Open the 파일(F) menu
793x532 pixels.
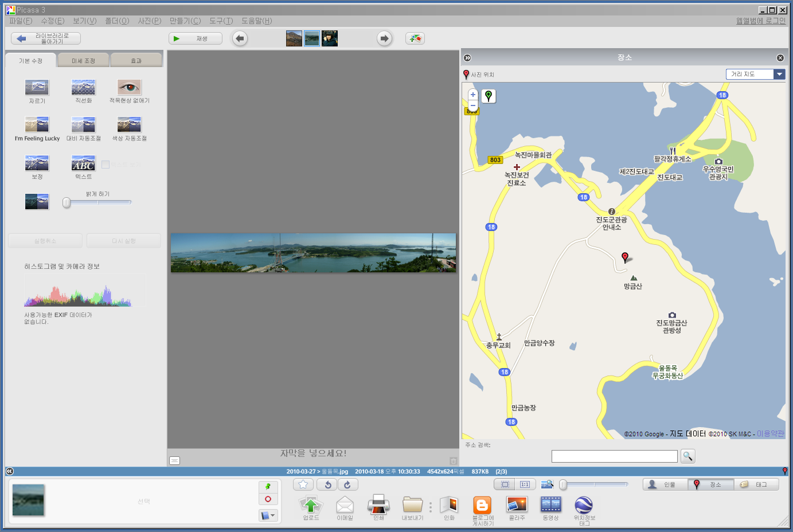click(21, 21)
